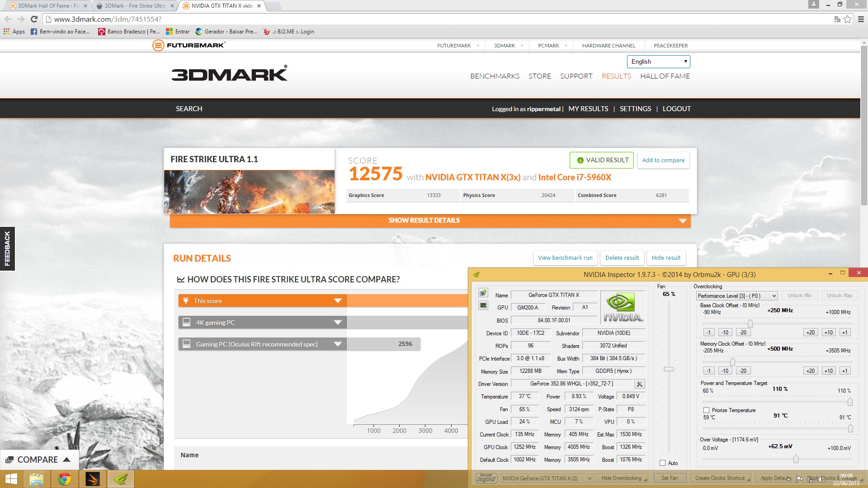Open the Banco Bradesco bookmark
This screenshot has height=488, width=868.
click(x=129, y=32)
